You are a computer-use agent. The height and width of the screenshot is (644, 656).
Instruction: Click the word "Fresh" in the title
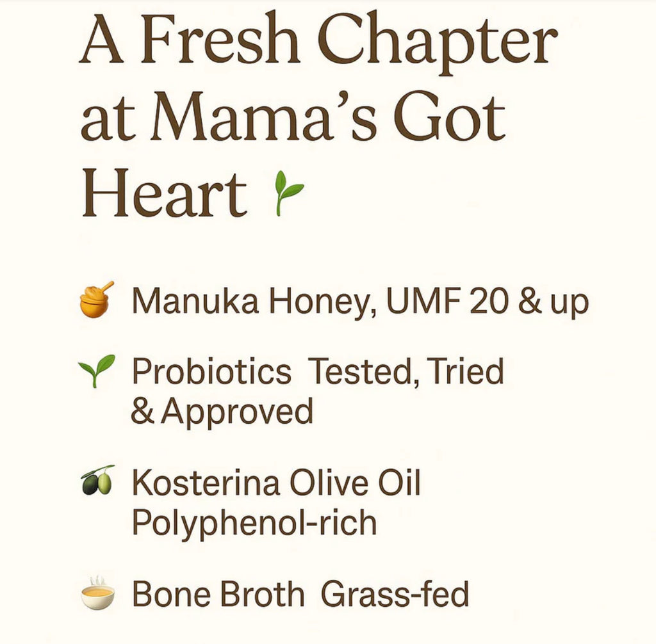[x=222, y=45]
